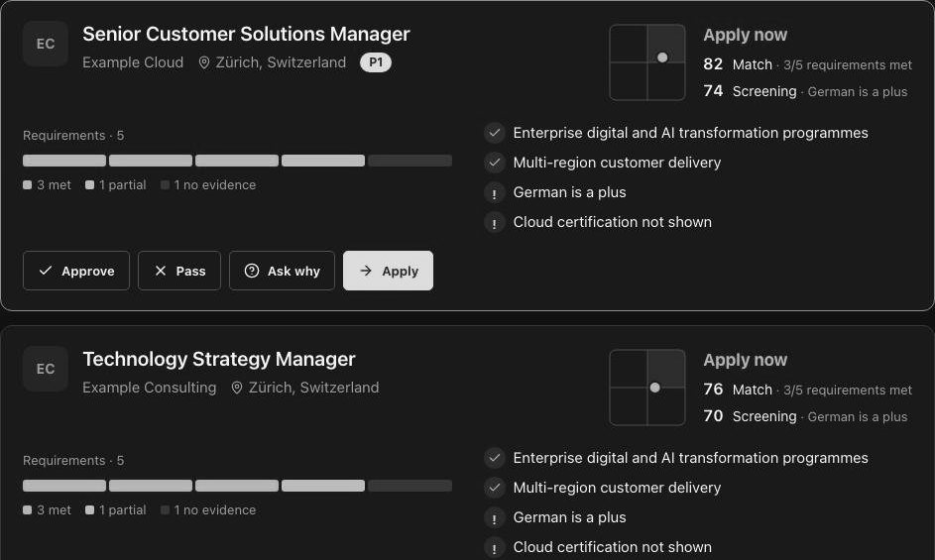Click the arrow icon on Apply
Image resolution: width=935 pixels, height=560 pixels.
pyautogui.click(x=366, y=271)
